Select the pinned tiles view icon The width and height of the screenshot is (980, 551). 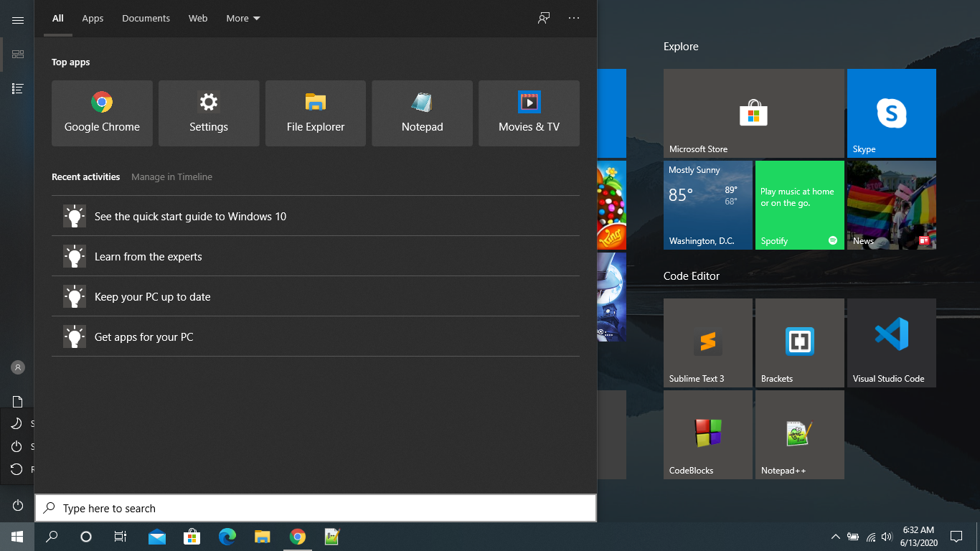pos(17,54)
